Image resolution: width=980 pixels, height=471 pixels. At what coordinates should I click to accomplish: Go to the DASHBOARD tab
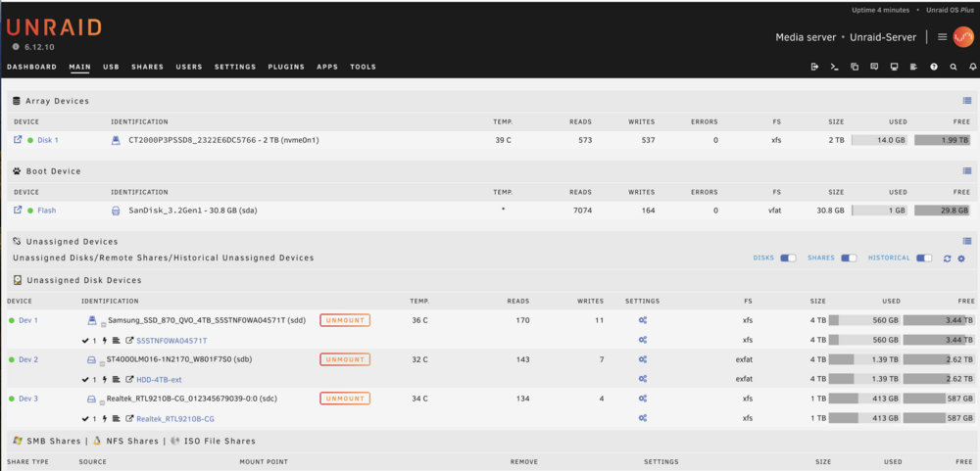32,67
